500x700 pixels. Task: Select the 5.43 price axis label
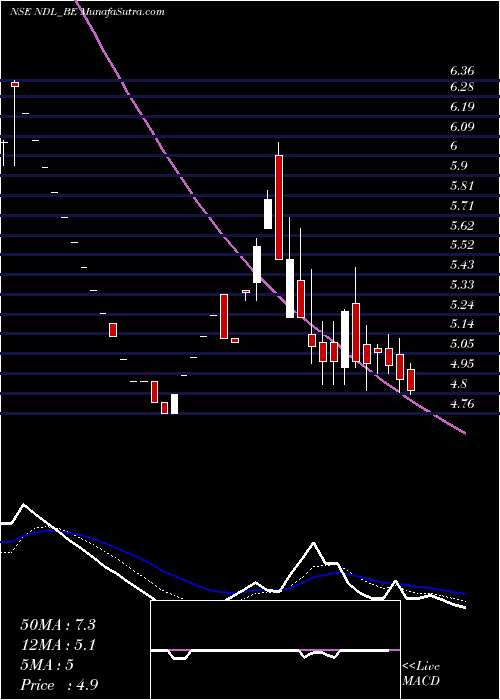point(462,265)
